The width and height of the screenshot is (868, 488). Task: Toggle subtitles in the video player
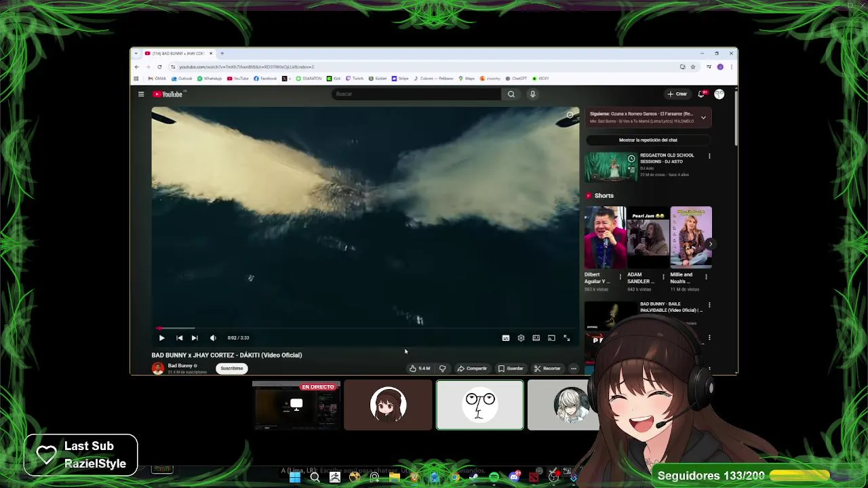pos(506,338)
